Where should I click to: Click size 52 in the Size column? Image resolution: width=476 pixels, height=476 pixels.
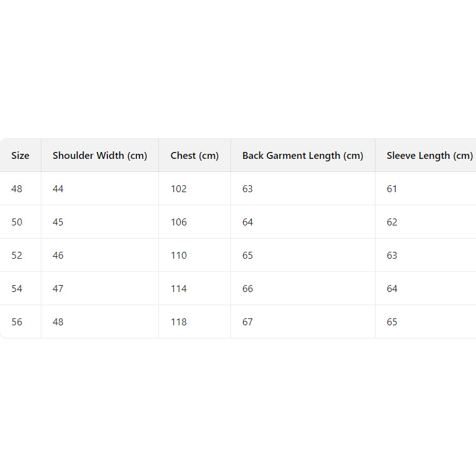tap(17, 256)
